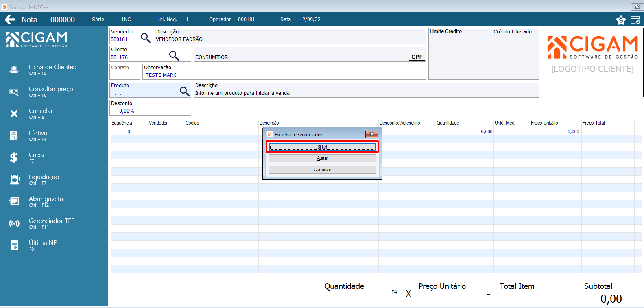Open Ficha de Clientes from the sidebar
Image resolution: width=644 pixels, height=308 pixels.
tap(52, 69)
